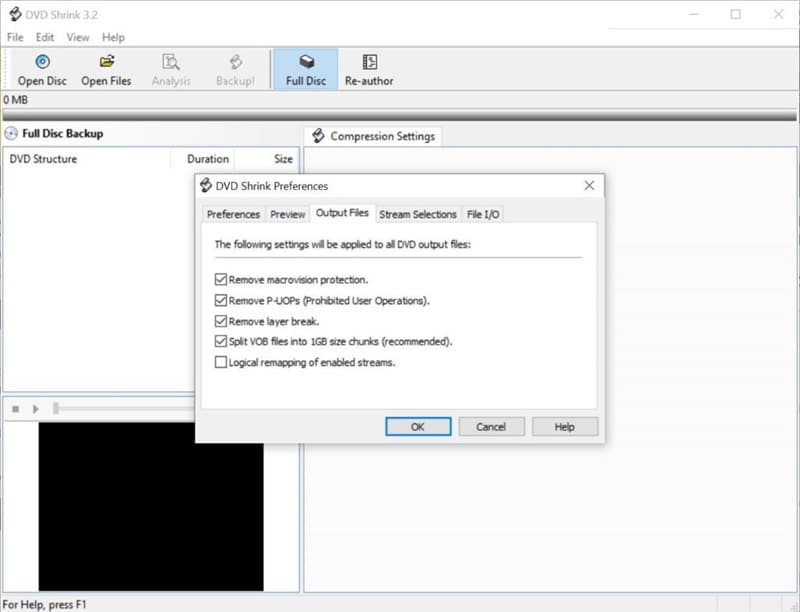
Task: Click the Compression Settings tab icon
Action: click(x=318, y=136)
